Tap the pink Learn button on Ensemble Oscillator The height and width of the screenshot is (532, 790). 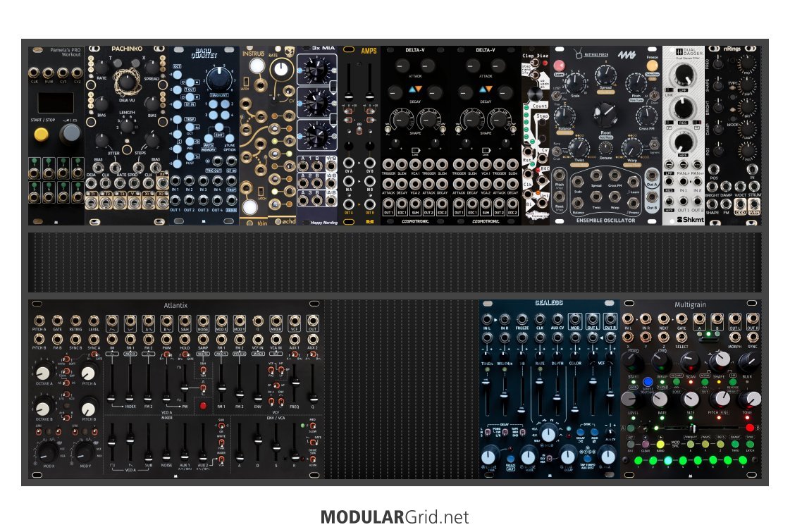[x=559, y=66]
